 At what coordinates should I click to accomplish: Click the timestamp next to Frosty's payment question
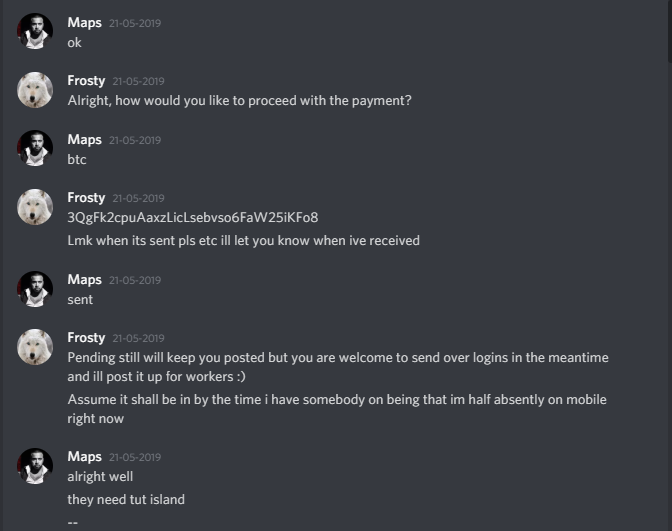pos(138,81)
